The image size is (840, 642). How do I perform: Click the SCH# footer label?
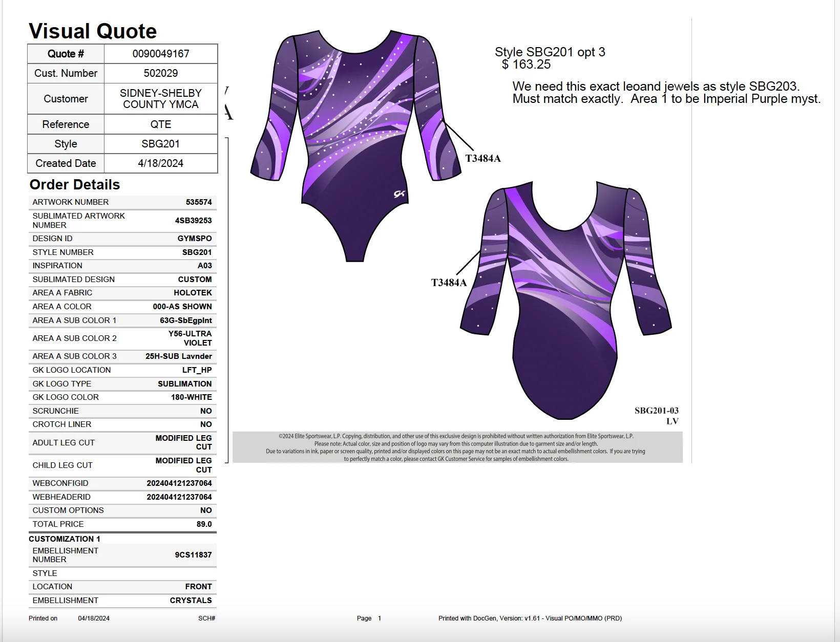(x=207, y=618)
